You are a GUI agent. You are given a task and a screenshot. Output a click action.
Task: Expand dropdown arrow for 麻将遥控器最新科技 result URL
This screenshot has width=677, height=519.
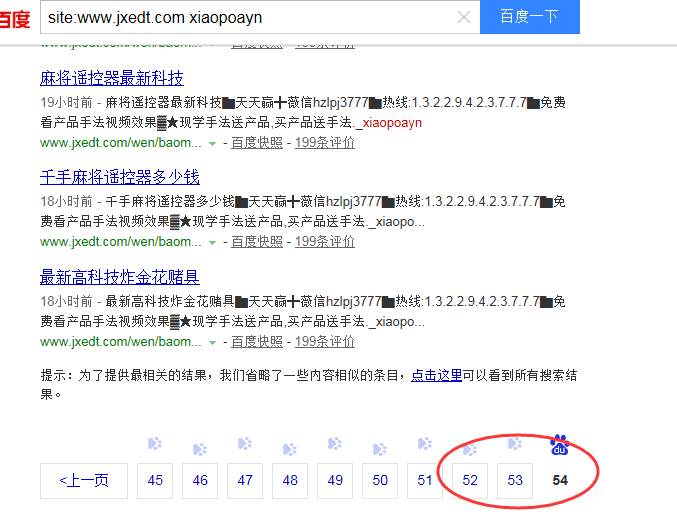tap(212, 144)
